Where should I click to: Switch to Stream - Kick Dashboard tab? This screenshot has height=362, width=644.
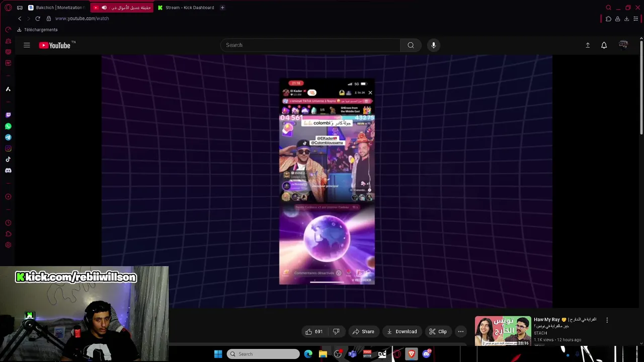(186, 8)
